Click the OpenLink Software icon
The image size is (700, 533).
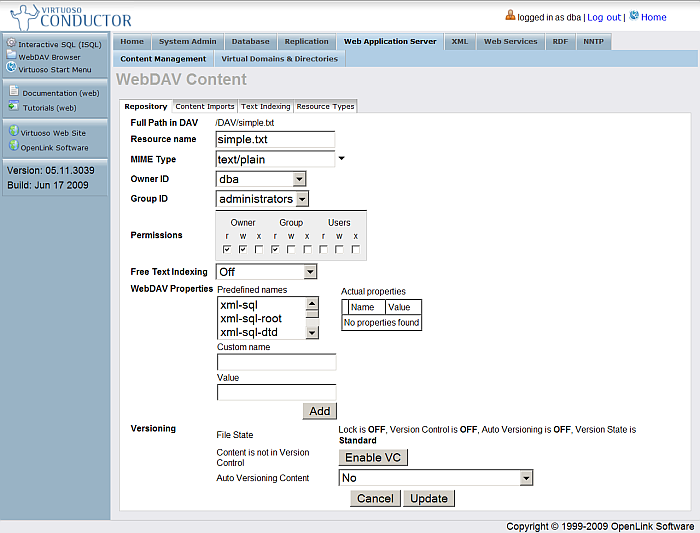[12, 146]
